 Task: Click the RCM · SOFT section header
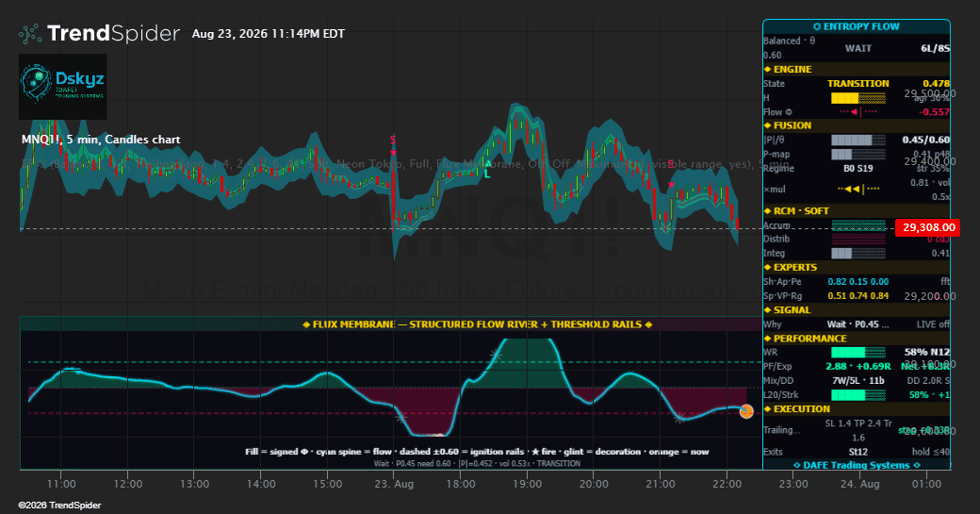coord(857,211)
